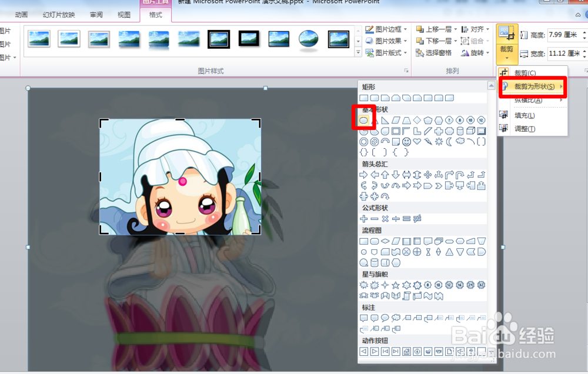Apply the oval picture style thumbnail
Screen dimensions: 588x374
[309, 39]
